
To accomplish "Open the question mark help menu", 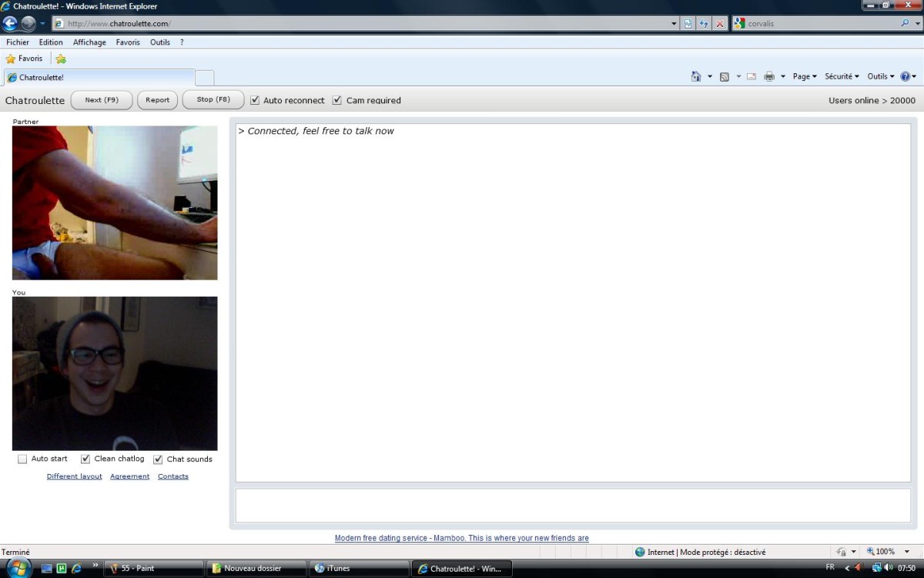I will pyautogui.click(x=182, y=42).
